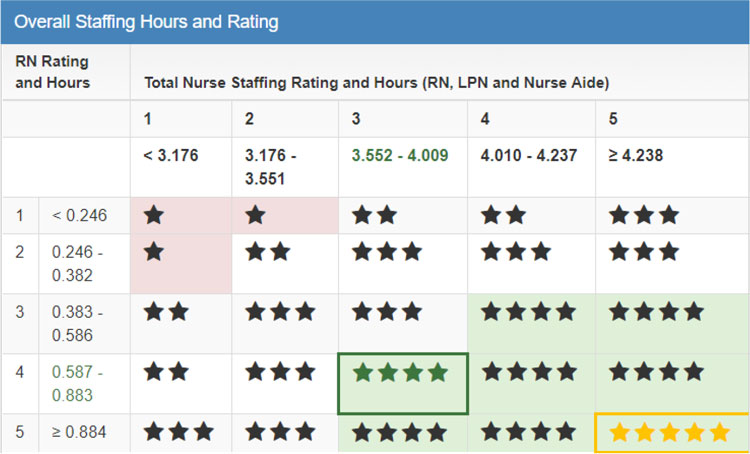This screenshot has width=750, height=454.
Task: Click the '≥ 0.884' RN hours range
Action: click(79, 432)
